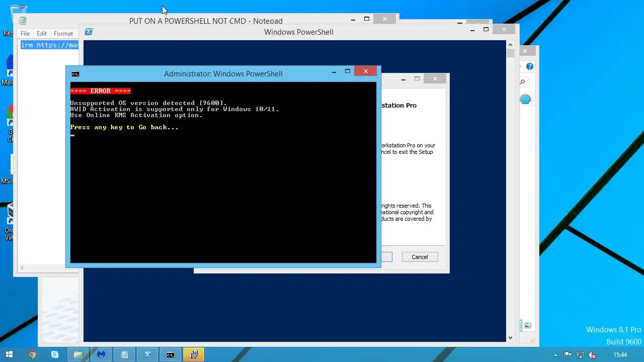
Task: Click the blue help question mark icon
Action: click(529, 66)
